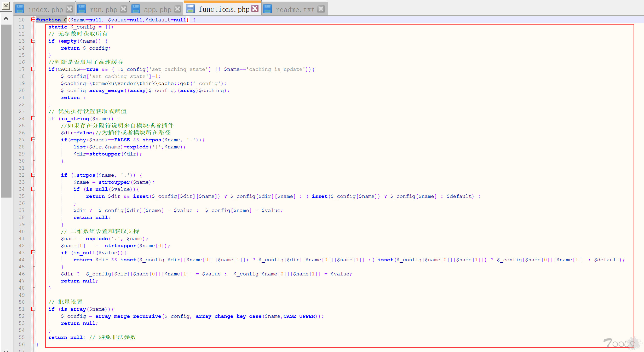Click '$default' at end of line 35
This screenshot has height=352, width=644.
pos(459,196)
